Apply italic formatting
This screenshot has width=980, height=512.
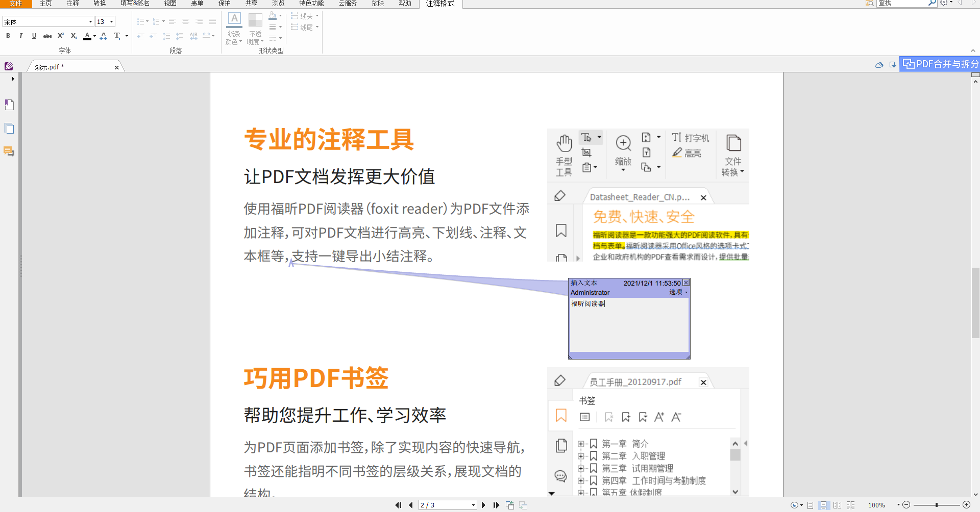pos(21,36)
